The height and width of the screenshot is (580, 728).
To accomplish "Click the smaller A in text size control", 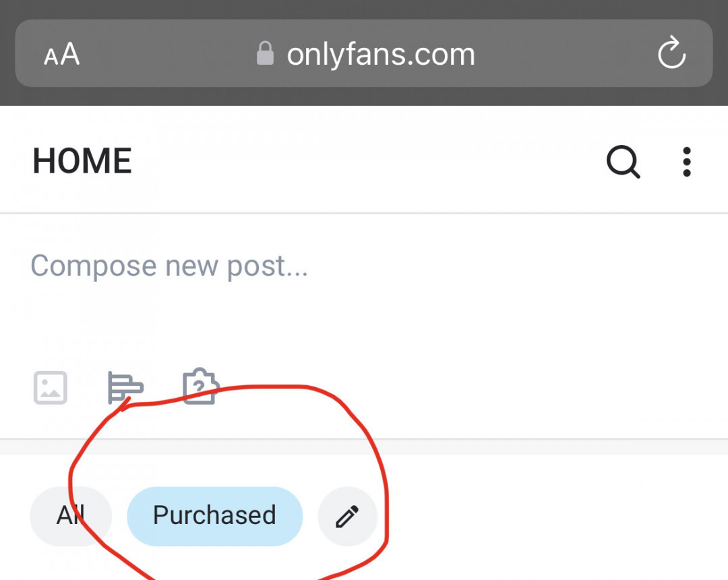I will click(x=51, y=57).
